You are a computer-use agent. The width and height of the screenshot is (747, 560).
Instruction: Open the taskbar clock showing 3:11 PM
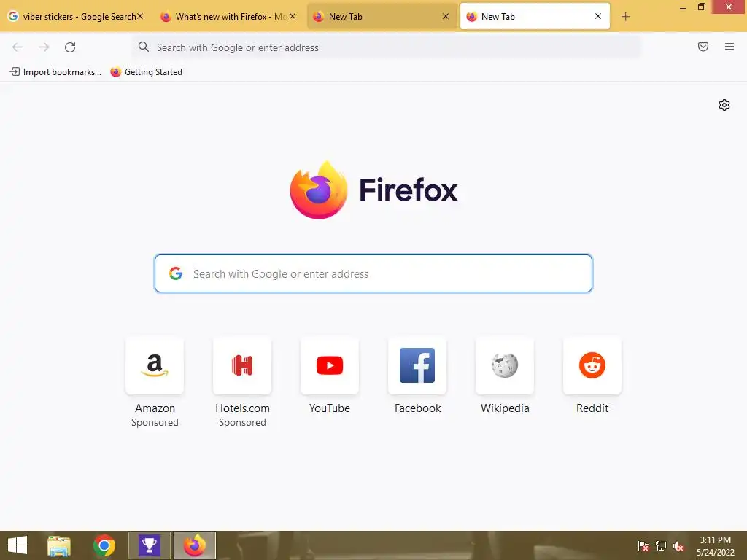[x=716, y=546]
